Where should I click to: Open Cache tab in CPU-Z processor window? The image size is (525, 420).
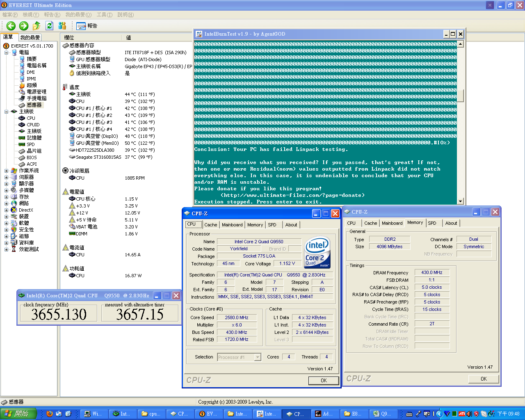211,225
